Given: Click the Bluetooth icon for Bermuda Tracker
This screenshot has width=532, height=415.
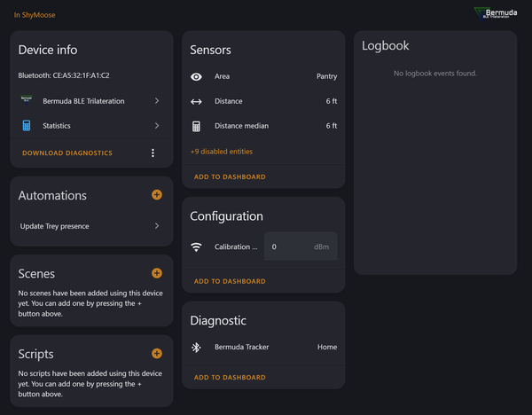Looking at the screenshot, I should coord(197,348).
